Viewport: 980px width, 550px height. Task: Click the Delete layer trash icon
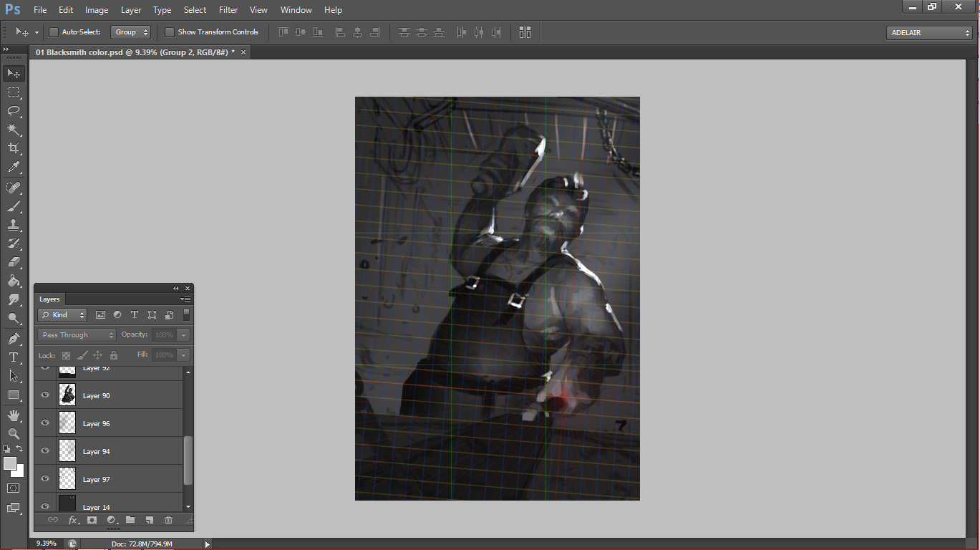coord(169,520)
